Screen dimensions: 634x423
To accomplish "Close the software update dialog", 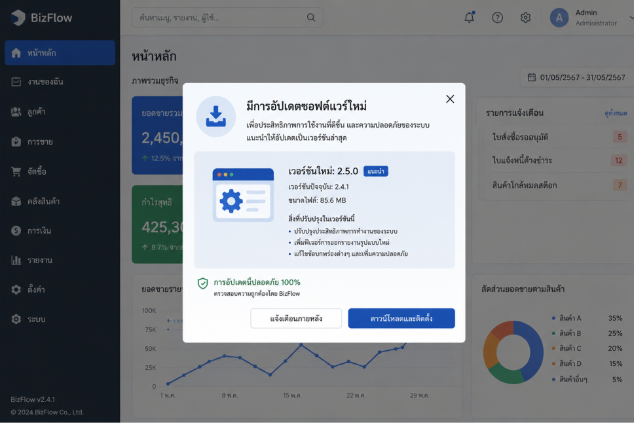I will point(450,99).
